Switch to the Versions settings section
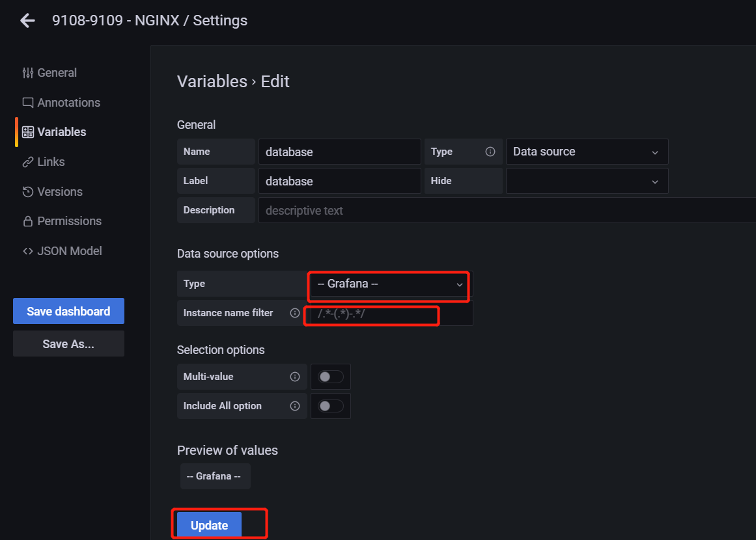Image resolution: width=756 pixels, height=540 pixels. pos(59,191)
